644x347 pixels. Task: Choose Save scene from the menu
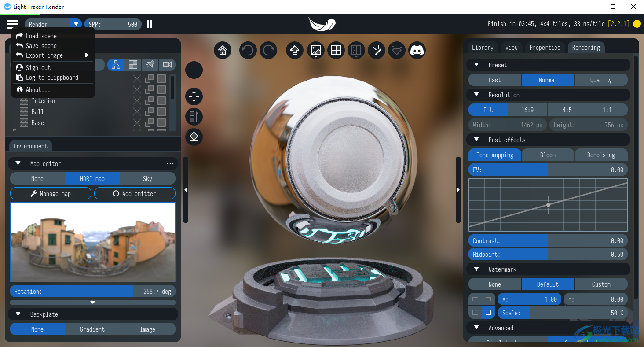coord(41,45)
